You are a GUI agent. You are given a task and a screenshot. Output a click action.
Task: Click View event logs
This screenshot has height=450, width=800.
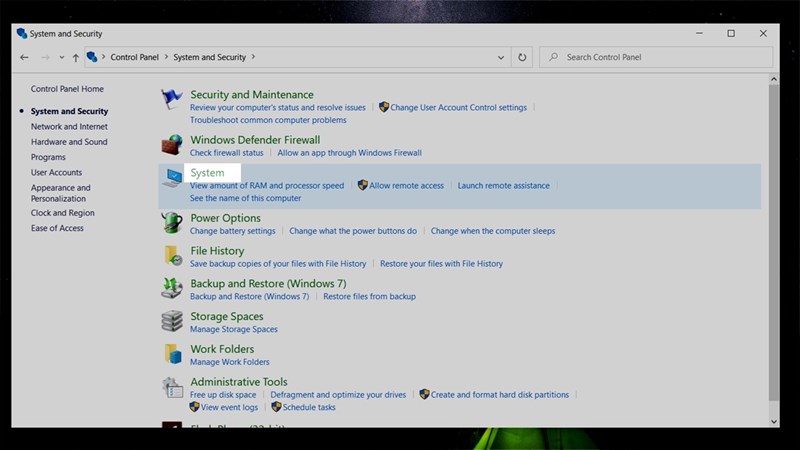pyautogui.click(x=229, y=407)
